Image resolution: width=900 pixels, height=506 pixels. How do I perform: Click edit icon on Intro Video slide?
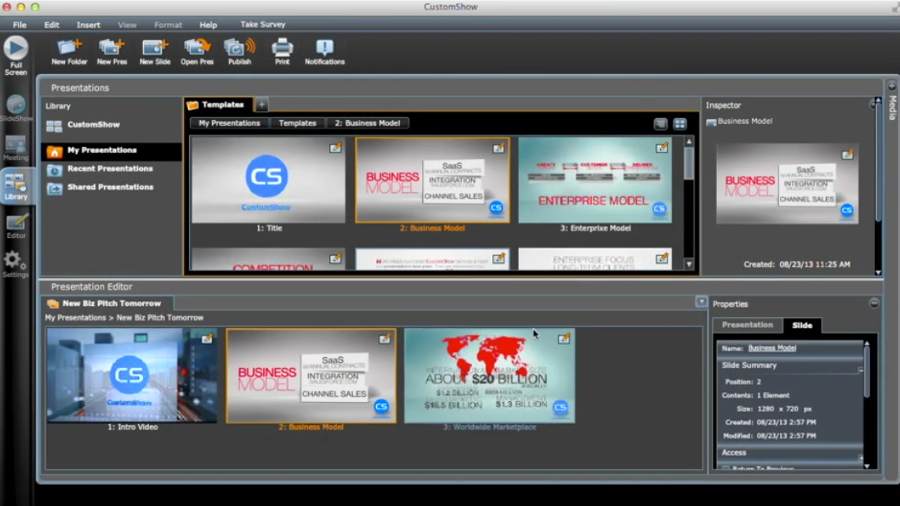(x=207, y=339)
